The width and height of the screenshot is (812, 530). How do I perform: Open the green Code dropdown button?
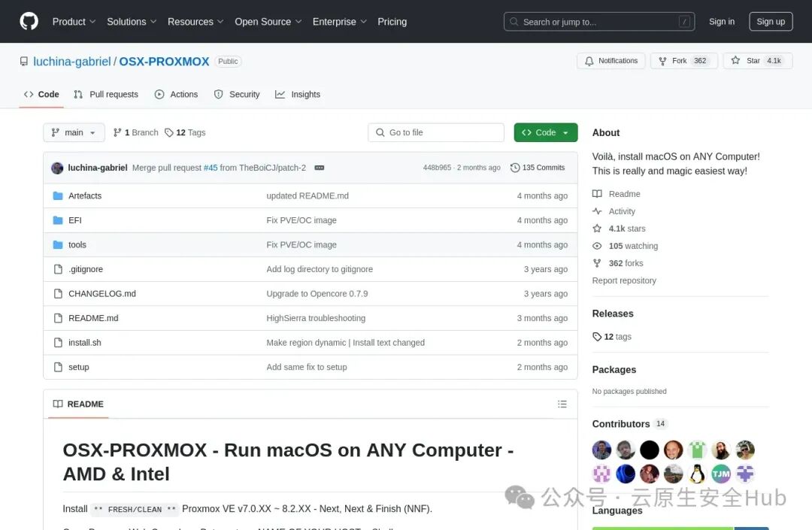pos(546,132)
